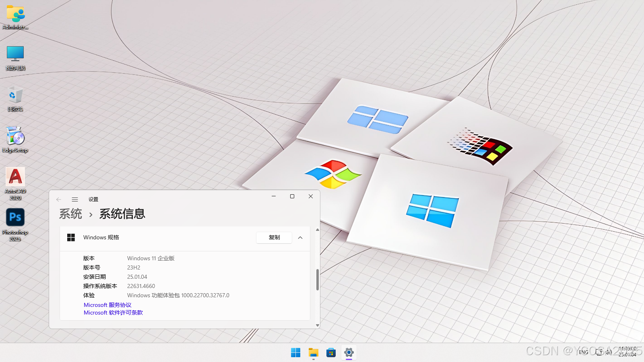Select the EdgeSetup installer icon
This screenshot has height=362, width=644.
15,140
